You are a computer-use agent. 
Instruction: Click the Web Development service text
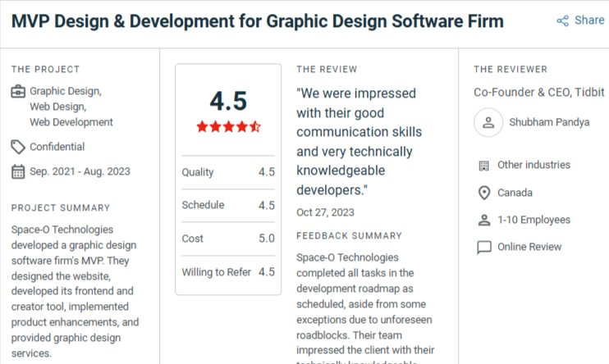[71, 122]
